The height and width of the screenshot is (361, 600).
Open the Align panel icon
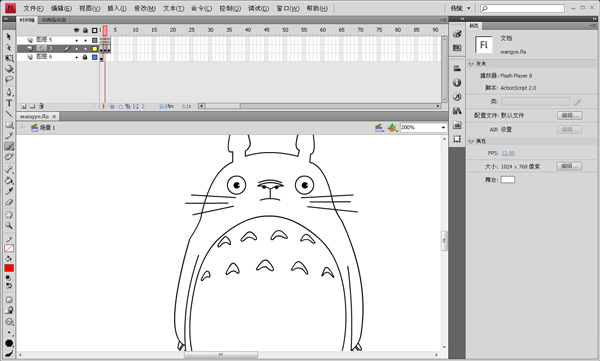pyautogui.click(x=457, y=69)
